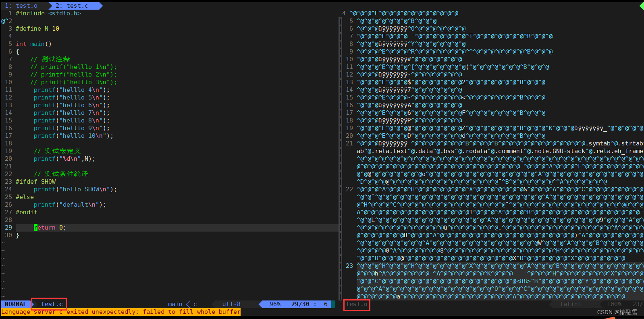Click the commented printf helllo 1 line

[x=73, y=67]
